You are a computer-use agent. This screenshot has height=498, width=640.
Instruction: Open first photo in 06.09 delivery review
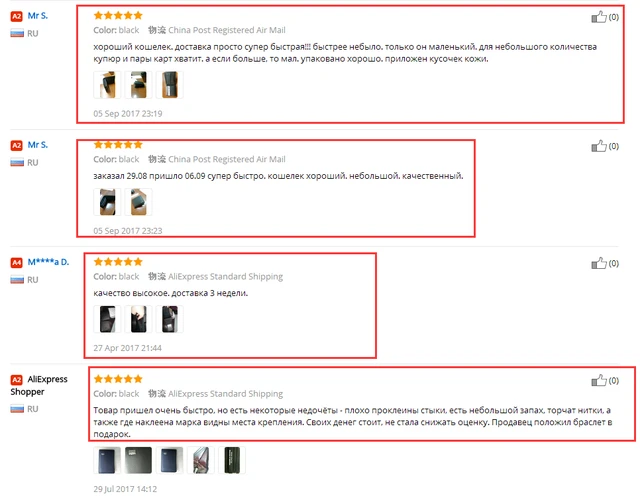pos(107,202)
